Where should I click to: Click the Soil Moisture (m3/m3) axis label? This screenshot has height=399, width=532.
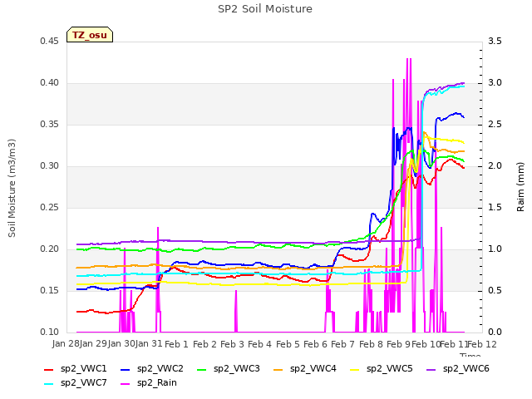point(12,188)
